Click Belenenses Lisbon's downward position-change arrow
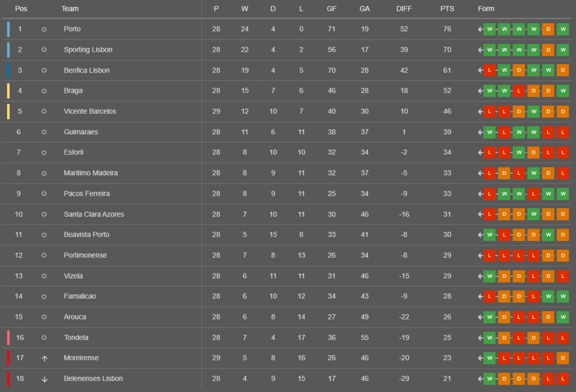This screenshot has height=392, width=576. coord(44,379)
